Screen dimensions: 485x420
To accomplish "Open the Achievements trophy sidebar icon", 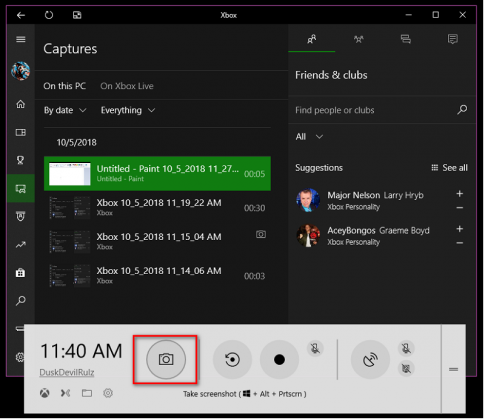I will [x=21, y=160].
